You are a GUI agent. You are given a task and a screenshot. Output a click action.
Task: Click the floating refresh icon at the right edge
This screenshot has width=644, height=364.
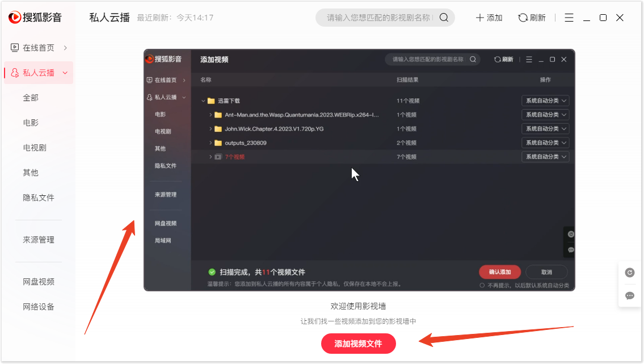tap(630, 273)
